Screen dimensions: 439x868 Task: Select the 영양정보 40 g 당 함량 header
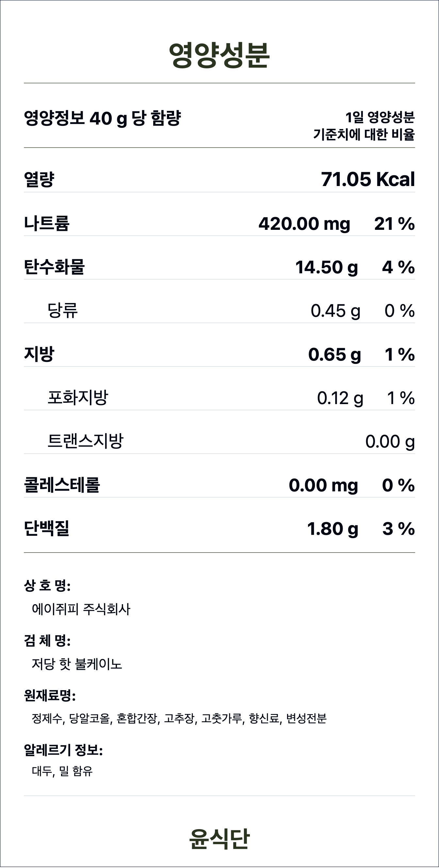tap(102, 118)
